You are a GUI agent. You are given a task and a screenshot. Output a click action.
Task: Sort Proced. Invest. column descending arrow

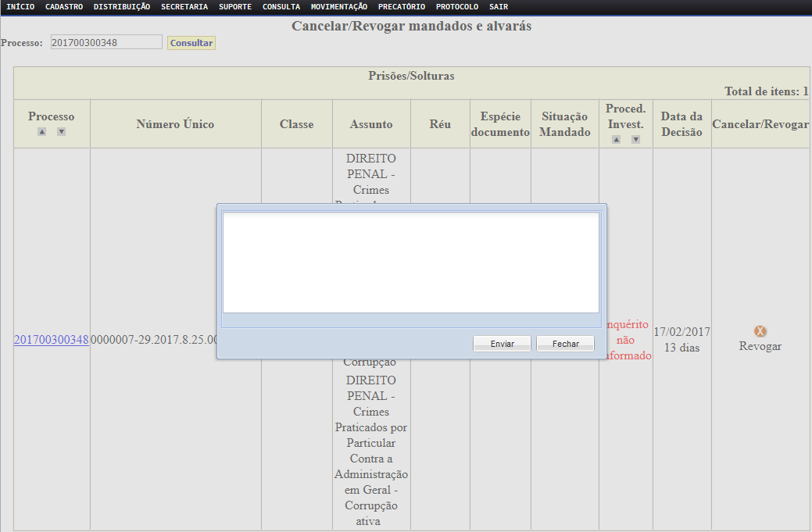point(635,139)
